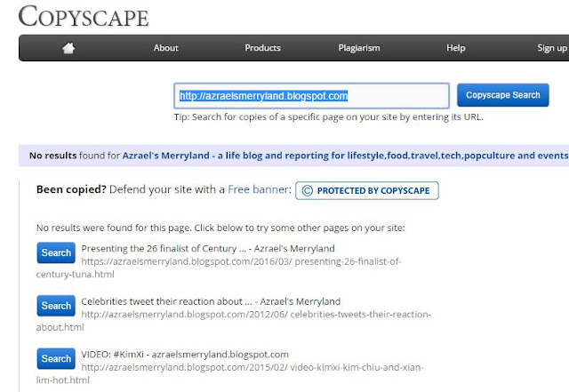Viewport: 569px width, 392px height.
Task: Click the 'Tip: Search for copies' text
Action: tap(329, 117)
